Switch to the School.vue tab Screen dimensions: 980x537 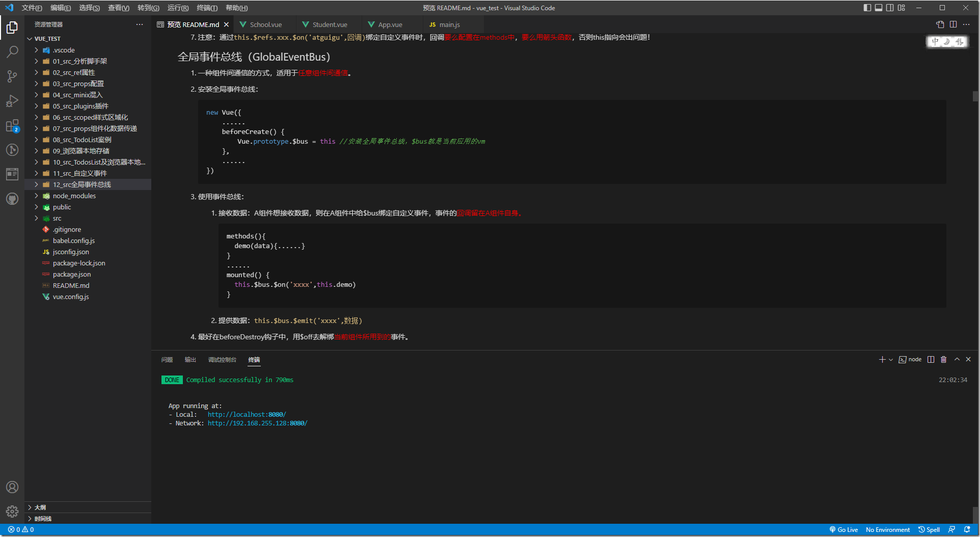(265, 24)
